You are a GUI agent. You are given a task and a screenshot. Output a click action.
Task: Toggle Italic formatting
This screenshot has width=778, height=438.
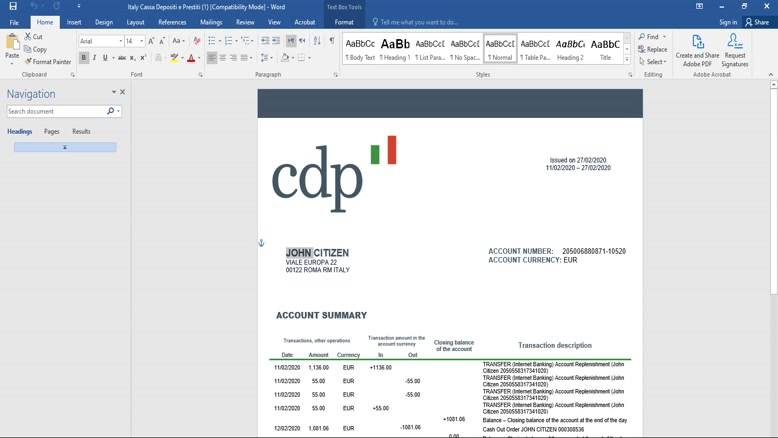(x=94, y=58)
